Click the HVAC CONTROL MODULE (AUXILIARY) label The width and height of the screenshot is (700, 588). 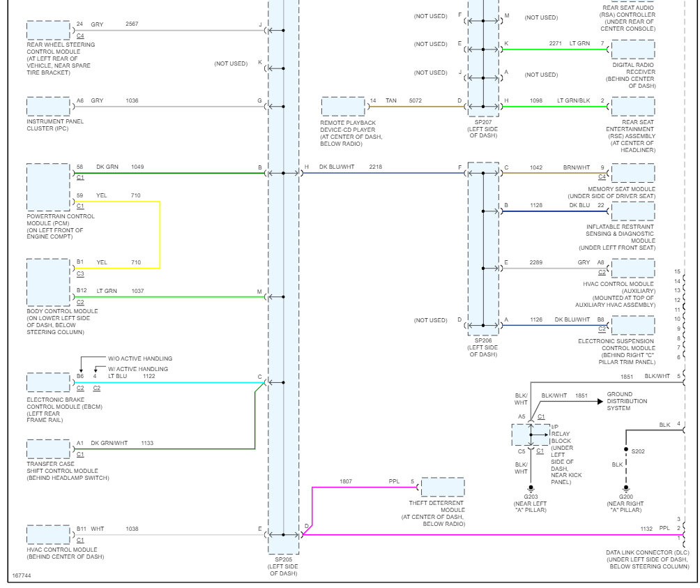pyautogui.click(x=615, y=294)
